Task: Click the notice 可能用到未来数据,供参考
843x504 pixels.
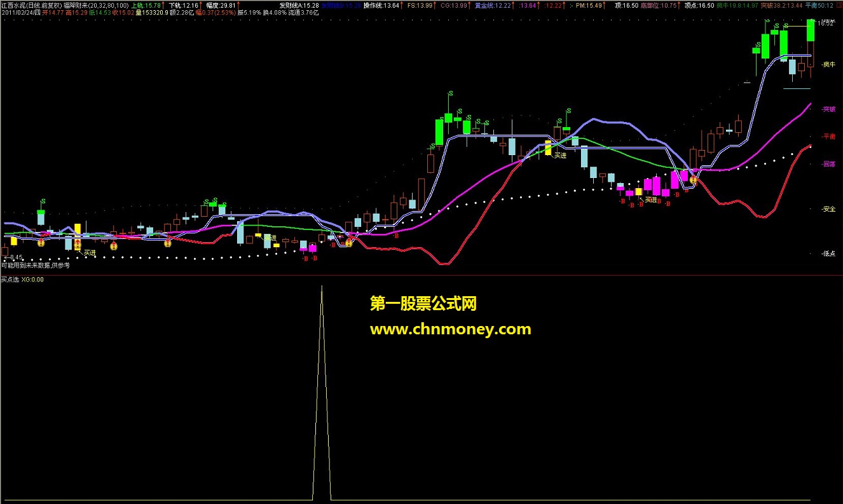Action: tap(35, 265)
